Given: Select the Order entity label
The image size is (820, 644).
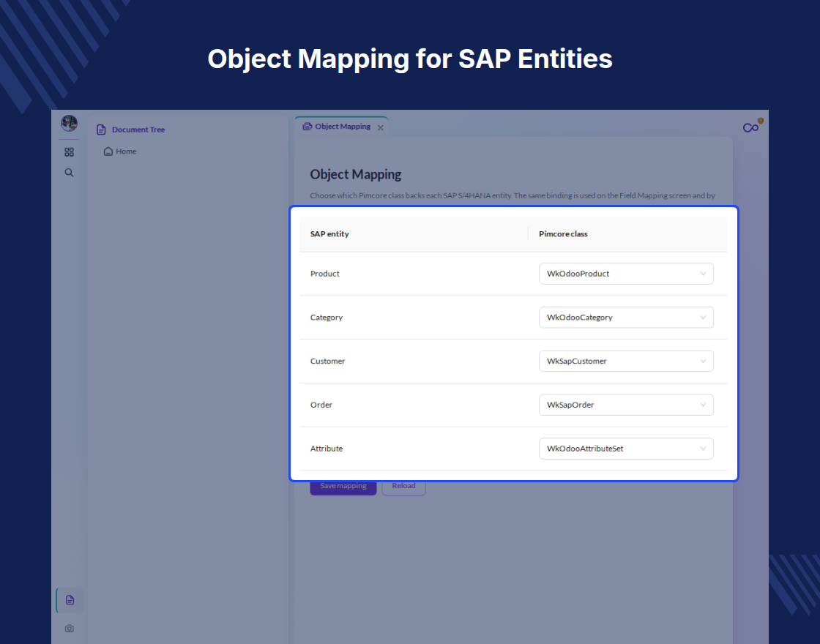Looking at the screenshot, I should click(321, 405).
